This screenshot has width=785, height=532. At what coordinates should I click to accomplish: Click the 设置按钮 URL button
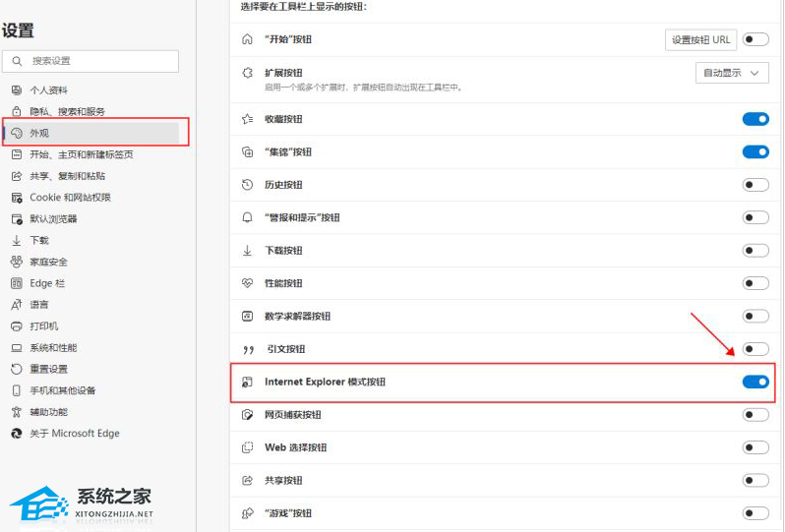pyautogui.click(x=700, y=39)
